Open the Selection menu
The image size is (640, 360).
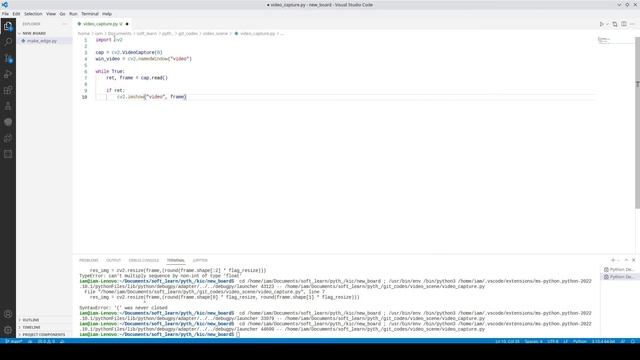point(33,13)
